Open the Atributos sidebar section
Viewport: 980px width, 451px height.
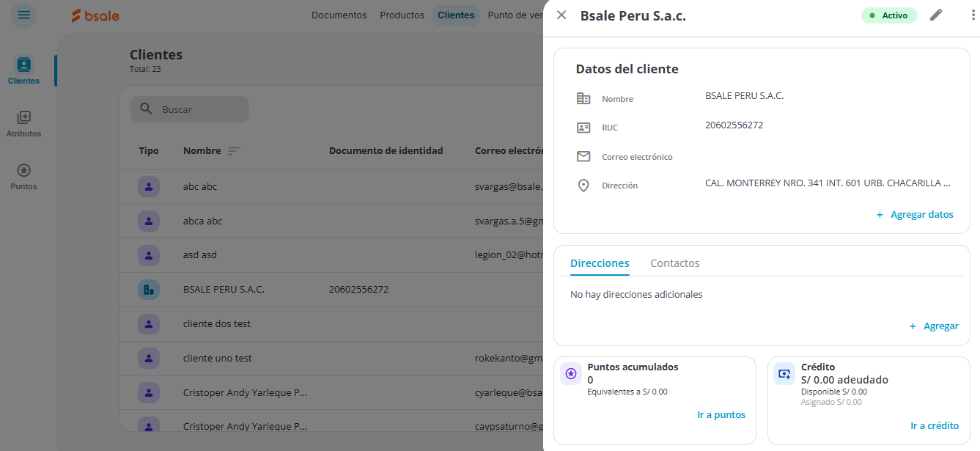pos(24,123)
